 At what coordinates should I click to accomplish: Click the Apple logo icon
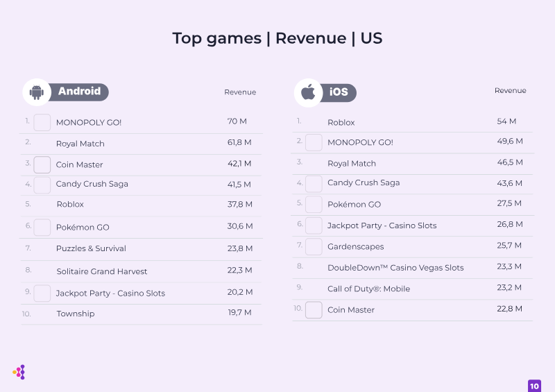[x=308, y=92]
